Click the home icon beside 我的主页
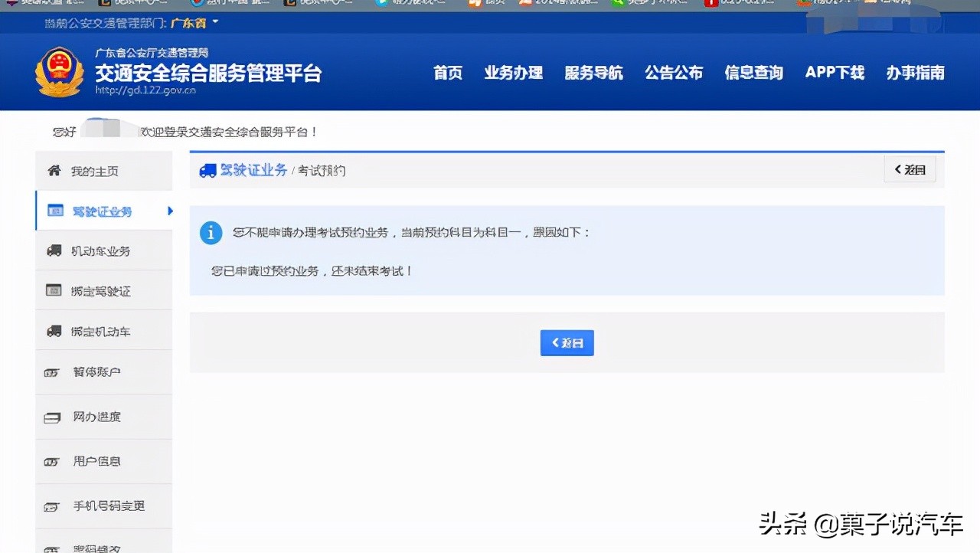The height and width of the screenshot is (553, 980). [54, 171]
